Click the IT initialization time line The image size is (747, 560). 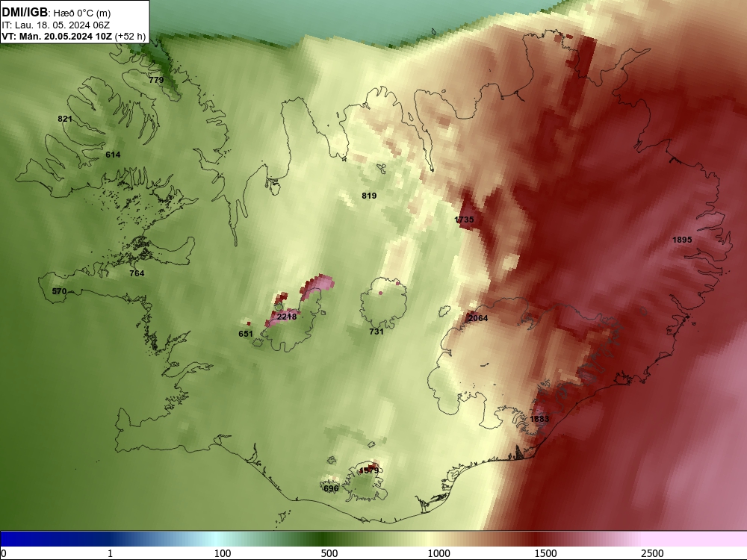[56, 25]
